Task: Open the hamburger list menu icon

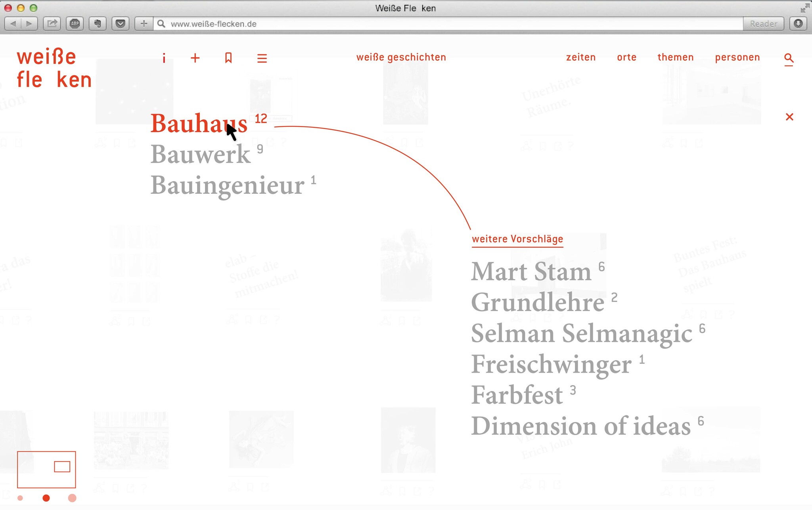Action: click(x=262, y=58)
